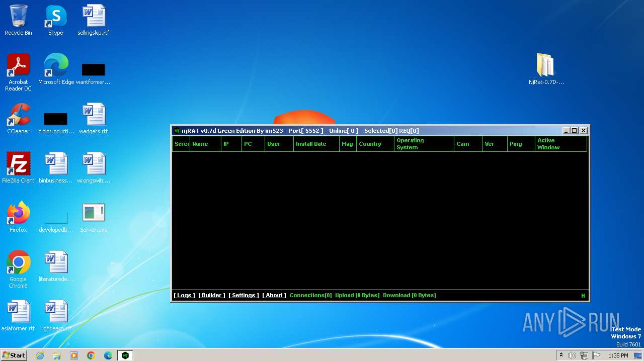Viewport: 644px width, 362px height.
Task: Click the njRAT taskbar button
Action: click(x=125, y=355)
